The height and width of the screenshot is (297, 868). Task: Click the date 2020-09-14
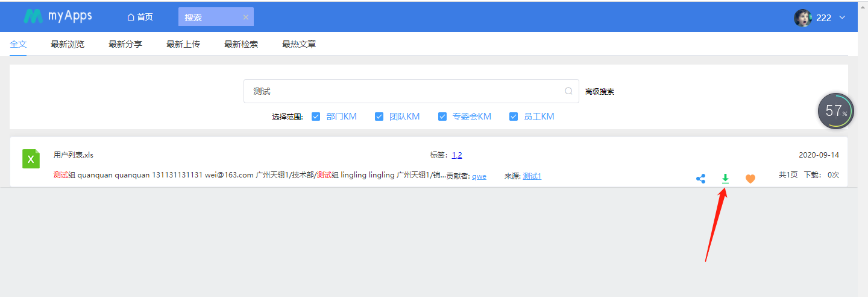coord(819,155)
